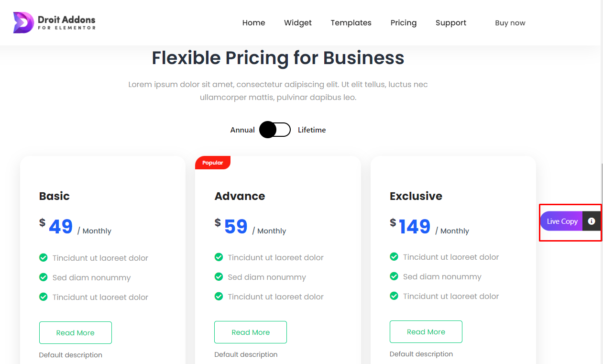The width and height of the screenshot is (603, 364).
Task: Click the red Popular badge on the Advance card
Action: coord(213,163)
